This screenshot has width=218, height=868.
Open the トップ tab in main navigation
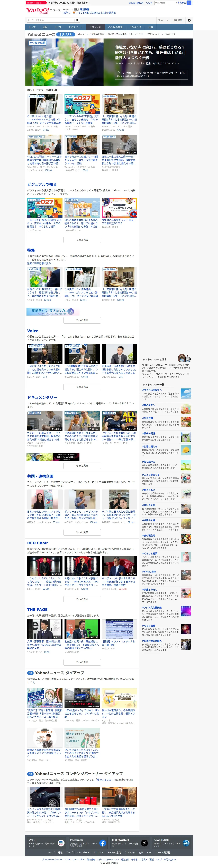32,27
